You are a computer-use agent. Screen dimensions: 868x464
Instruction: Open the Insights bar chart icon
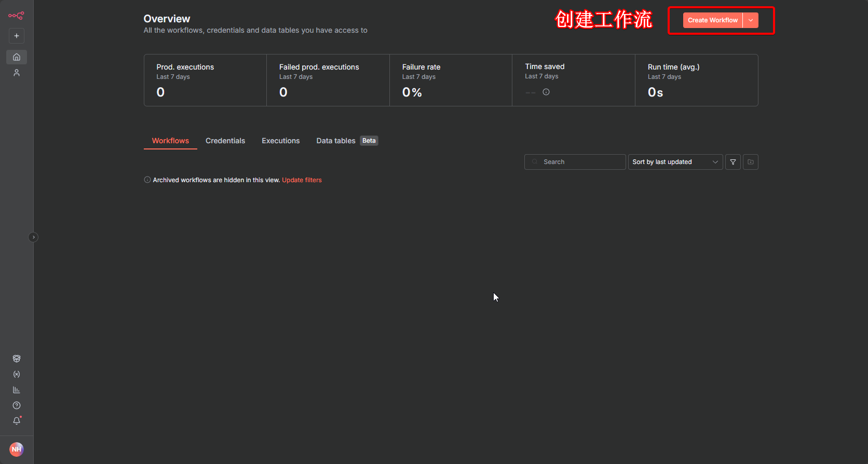coord(17,390)
